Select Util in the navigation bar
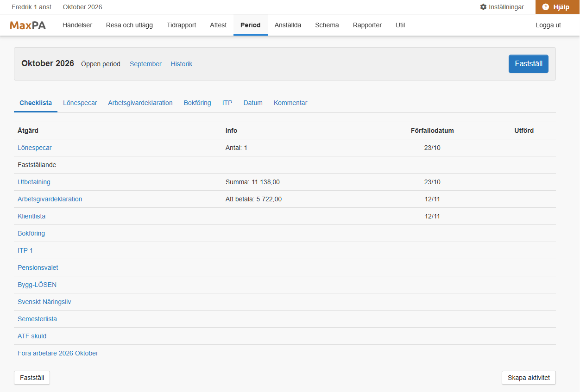 [400, 25]
